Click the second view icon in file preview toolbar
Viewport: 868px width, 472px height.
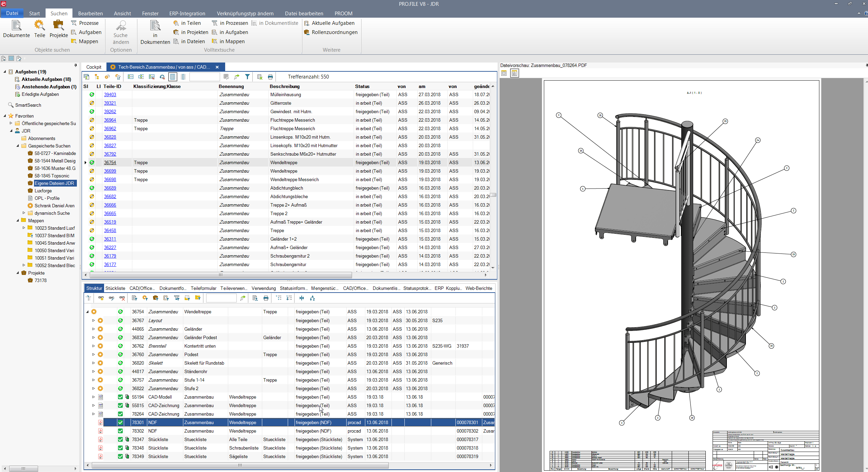(515, 73)
